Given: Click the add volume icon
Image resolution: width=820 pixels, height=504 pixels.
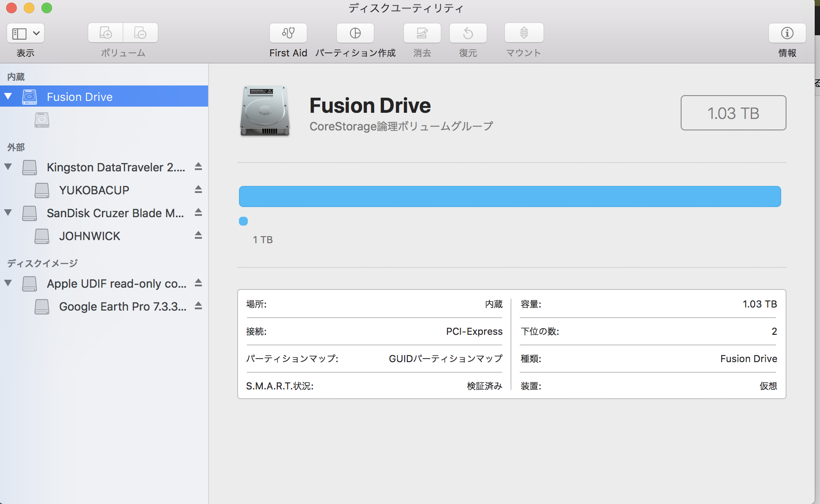Looking at the screenshot, I should tap(106, 33).
